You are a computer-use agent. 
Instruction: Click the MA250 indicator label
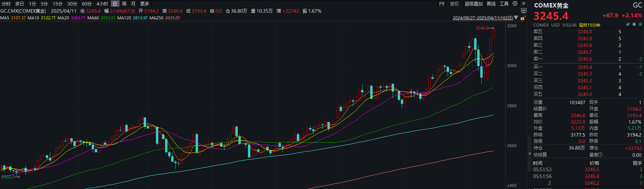[x=164, y=18]
